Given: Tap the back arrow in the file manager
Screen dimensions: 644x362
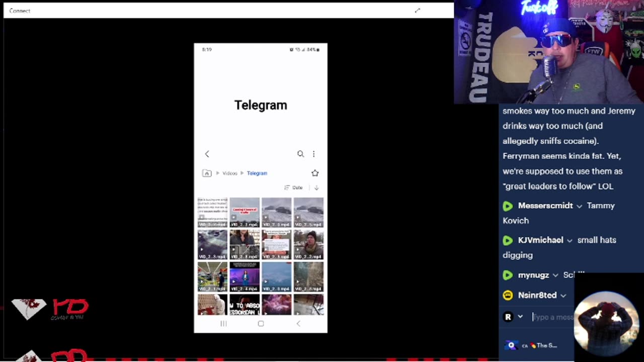Looking at the screenshot, I should click(207, 154).
